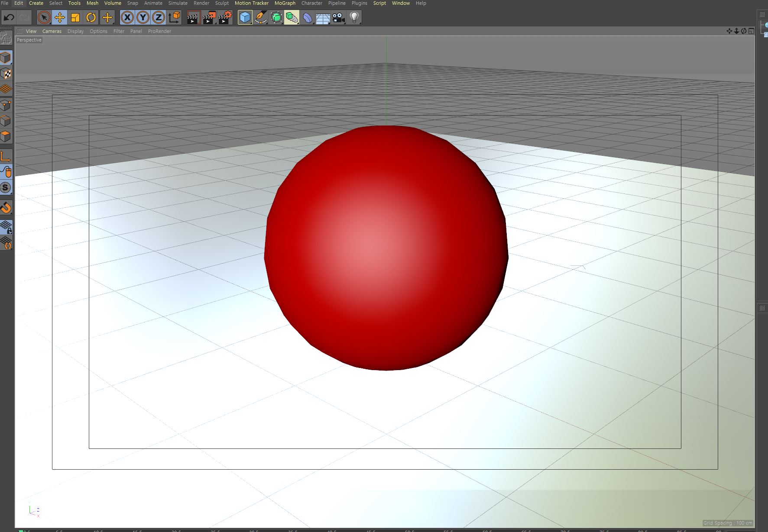Viewport: 768px width, 532px height.
Task: Click the viewport move camera icon
Action: 729,31
